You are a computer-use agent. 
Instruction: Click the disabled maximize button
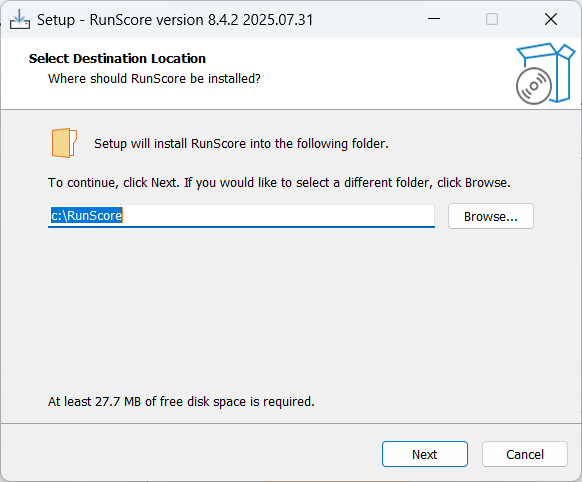(492, 19)
